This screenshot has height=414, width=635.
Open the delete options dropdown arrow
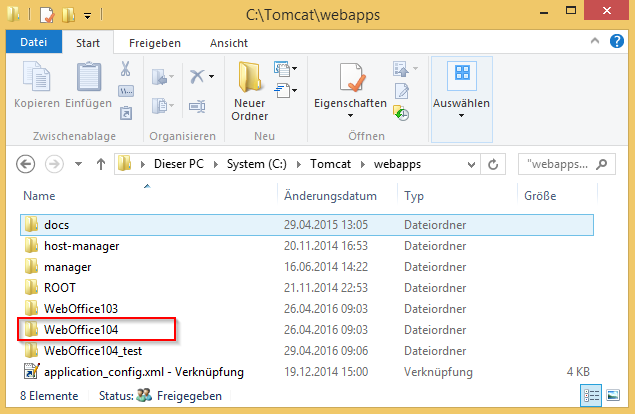pos(211,76)
